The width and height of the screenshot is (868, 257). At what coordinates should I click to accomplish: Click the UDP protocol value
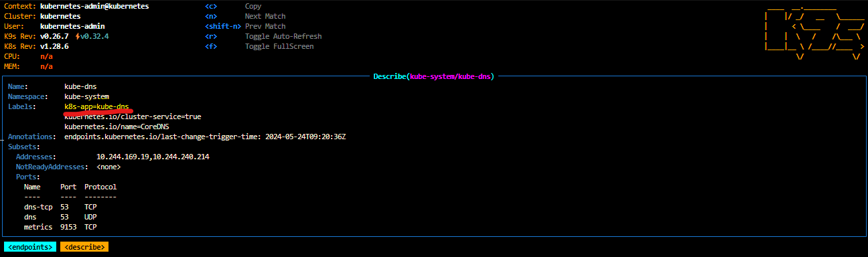[90, 217]
